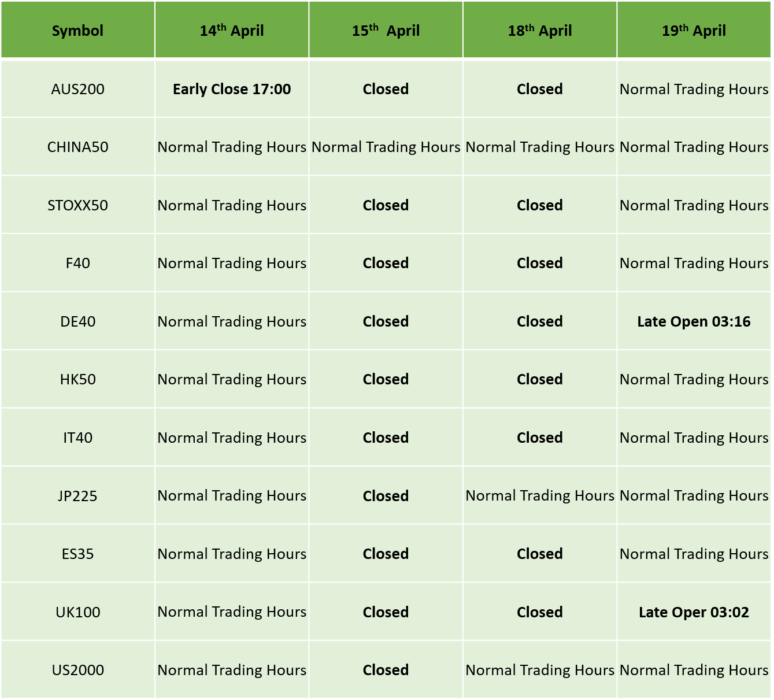Select the IT40 symbol cell

pos(77,438)
